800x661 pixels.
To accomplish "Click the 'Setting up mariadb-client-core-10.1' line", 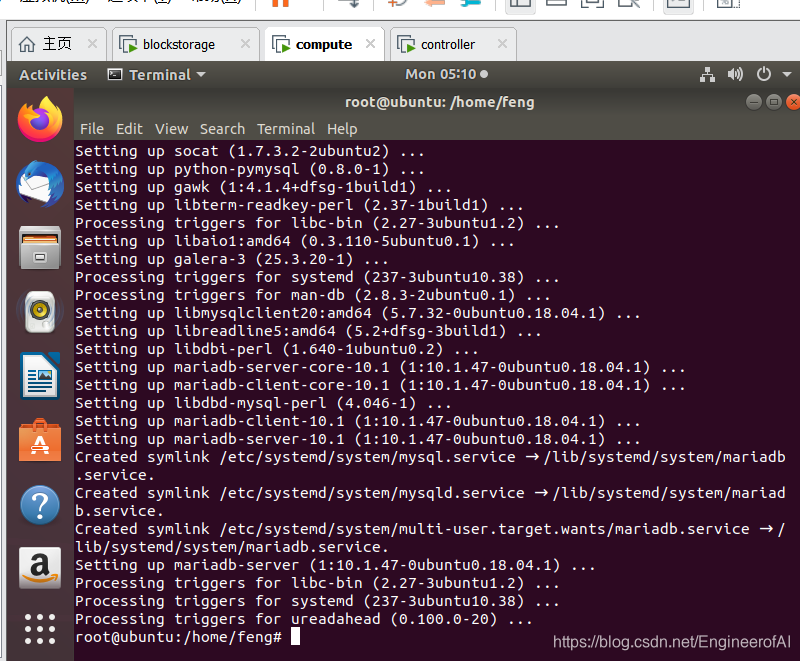I will [380, 385].
